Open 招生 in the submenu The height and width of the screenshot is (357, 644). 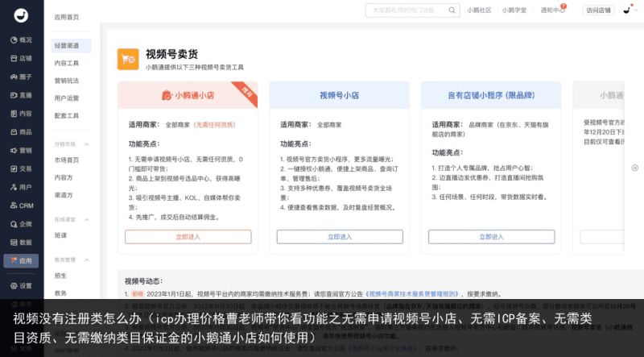(x=60, y=276)
